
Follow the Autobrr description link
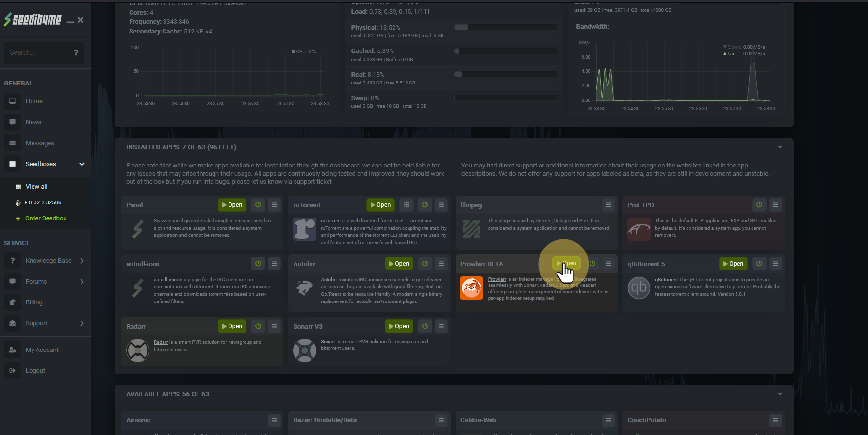click(x=328, y=280)
